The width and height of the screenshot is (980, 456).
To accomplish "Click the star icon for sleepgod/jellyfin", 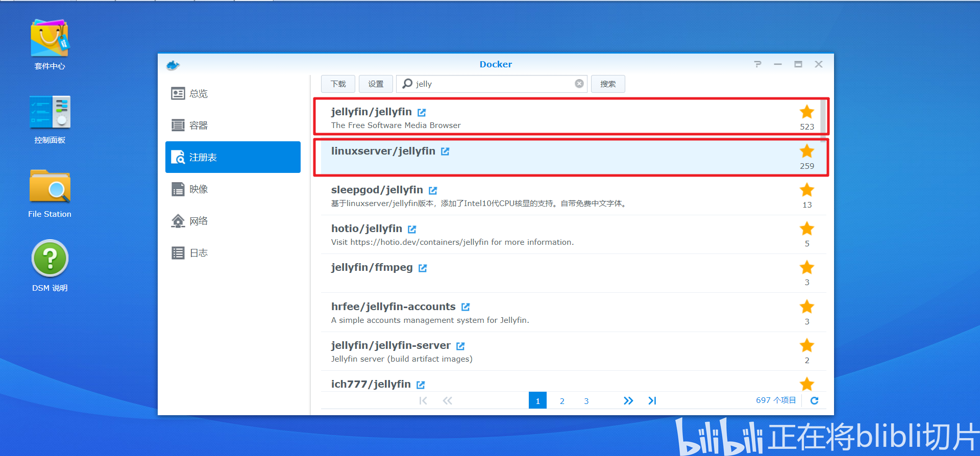I will click(807, 190).
